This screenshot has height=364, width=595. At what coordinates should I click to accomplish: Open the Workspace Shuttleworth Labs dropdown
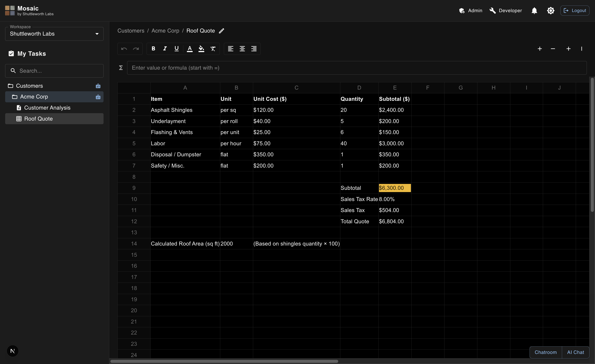tap(54, 34)
